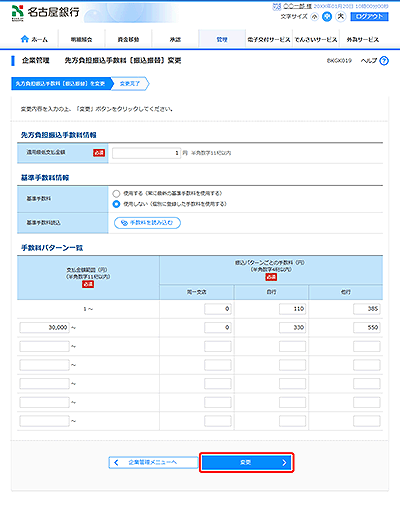Open the 管理 tab

coord(222,39)
